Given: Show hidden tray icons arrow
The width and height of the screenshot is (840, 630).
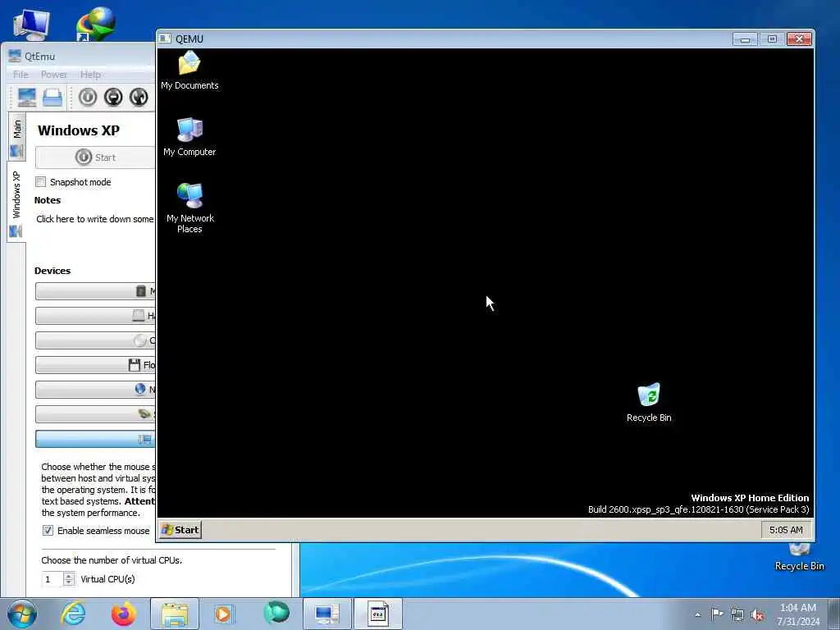Looking at the screenshot, I should 697,614.
